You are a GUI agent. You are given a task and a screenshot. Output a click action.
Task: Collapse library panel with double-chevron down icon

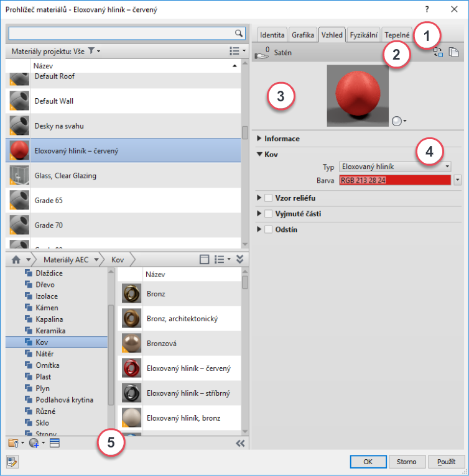click(x=240, y=259)
